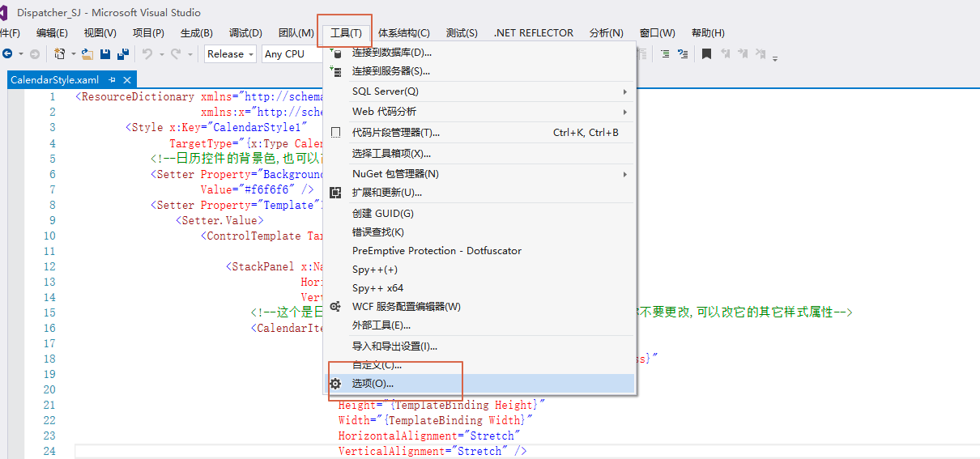Expand the Undo history dropdown arrow
This screenshot has height=459, width=980.
[160, 54]
